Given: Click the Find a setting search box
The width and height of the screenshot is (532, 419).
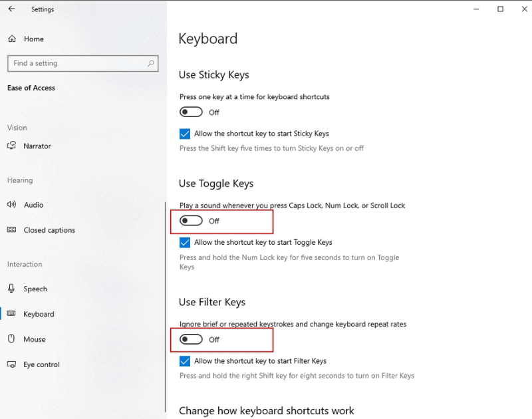Looking at the screenshot, I should pyautogui.click(x=76, y=63).
